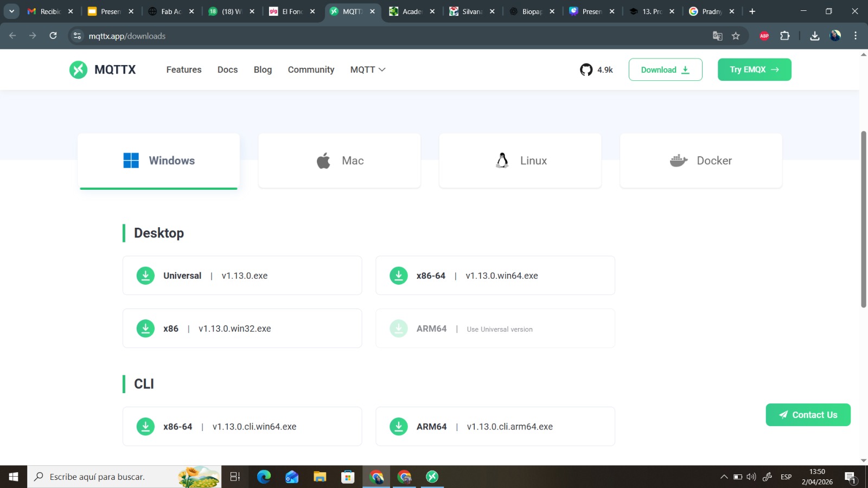Open Blog in the navigation menu
The width and height of the screenshot is (868, 488).
263,69
